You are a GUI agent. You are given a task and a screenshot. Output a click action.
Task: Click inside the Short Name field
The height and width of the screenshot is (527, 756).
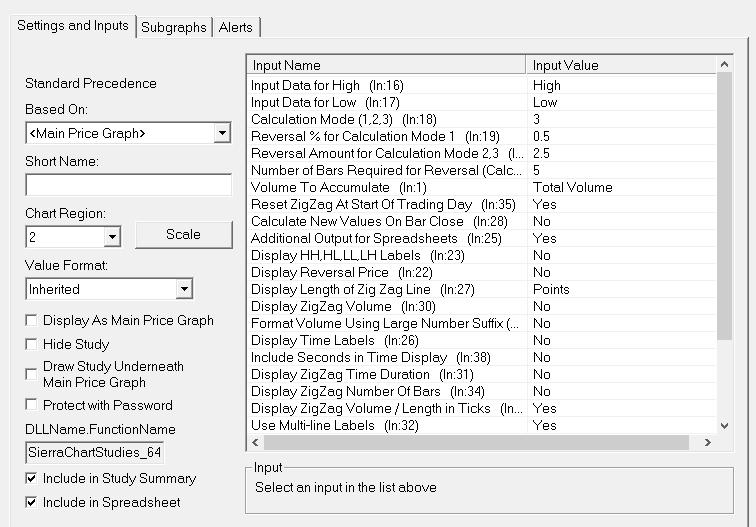point(129,185)
